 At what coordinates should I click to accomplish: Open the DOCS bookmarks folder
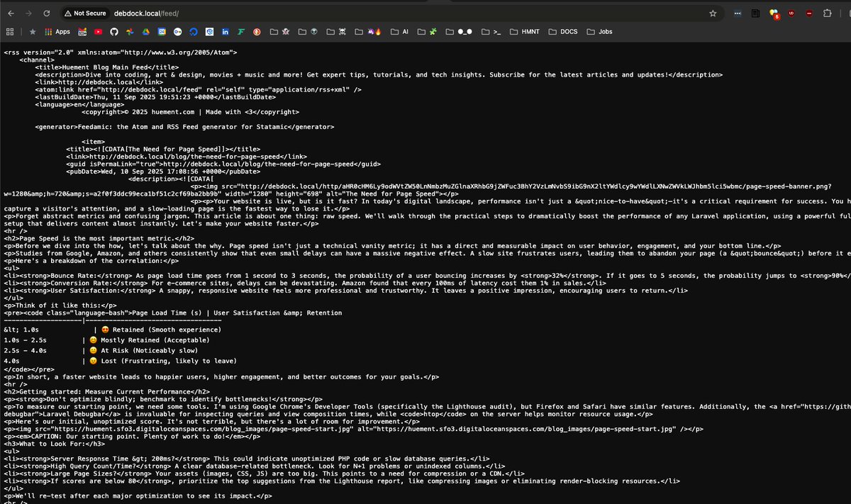tap(564, 32)
